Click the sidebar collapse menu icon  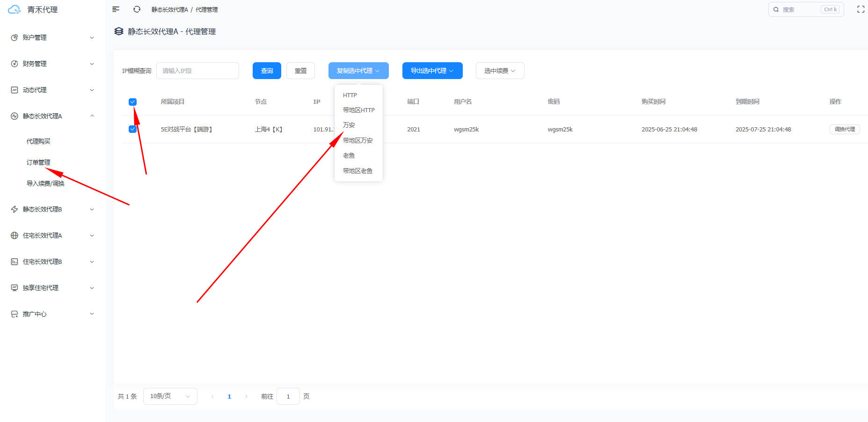tap(116, 9)
